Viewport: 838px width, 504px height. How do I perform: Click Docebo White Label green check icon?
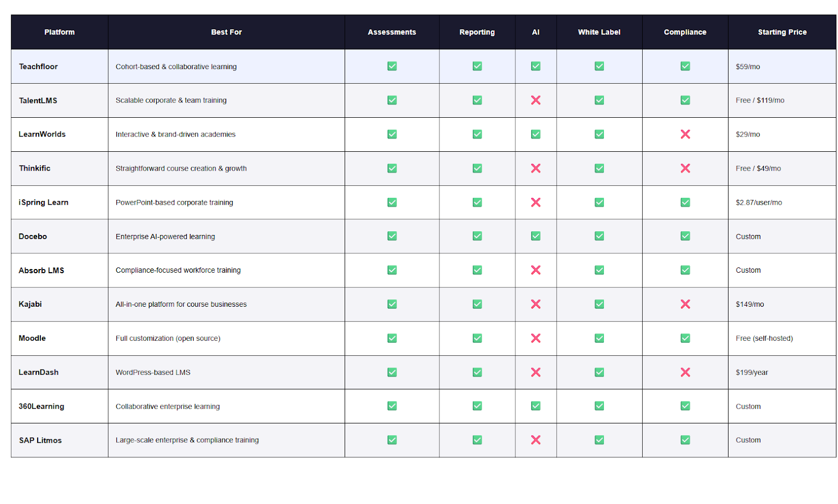pos(599,236)
